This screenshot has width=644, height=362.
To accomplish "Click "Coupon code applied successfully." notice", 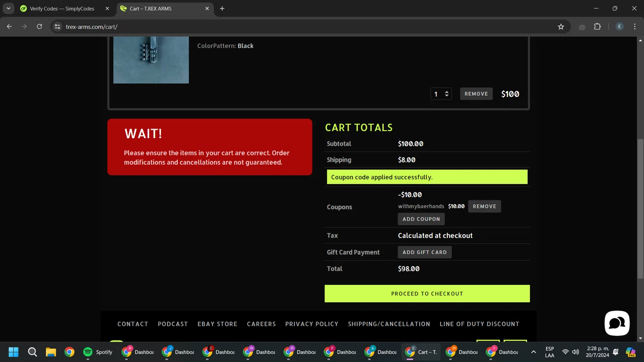I will pos(427,177).
